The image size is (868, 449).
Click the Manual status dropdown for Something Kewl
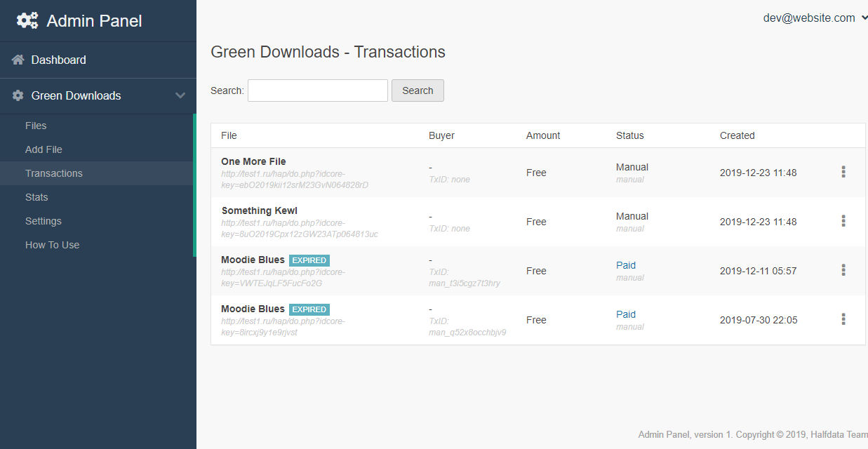tap(632, 215)
